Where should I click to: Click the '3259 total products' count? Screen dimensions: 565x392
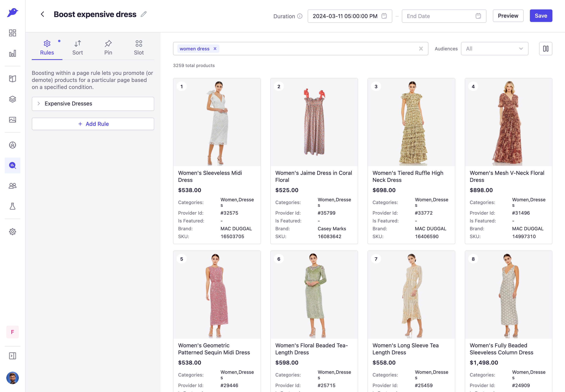pos(194,65)
